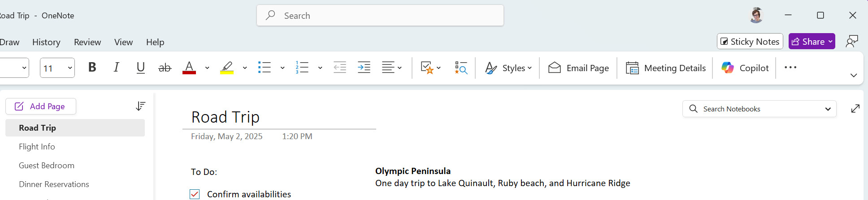The width and height of the screenshot is (868, 200).
Task: Expand the page to full view
Action: [855, 109]
